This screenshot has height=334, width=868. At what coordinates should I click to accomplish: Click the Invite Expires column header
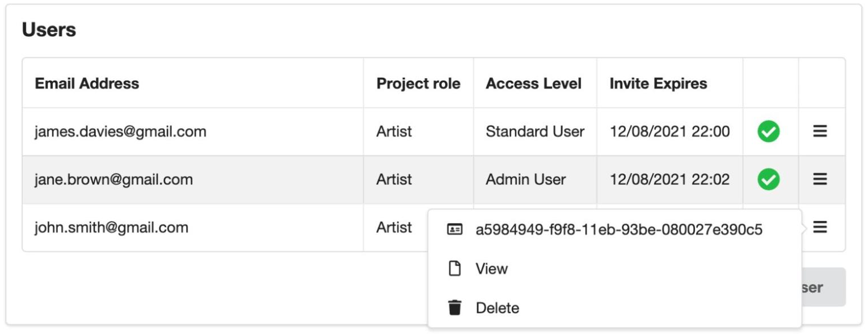pyautogui.click(x=658, y=83)
